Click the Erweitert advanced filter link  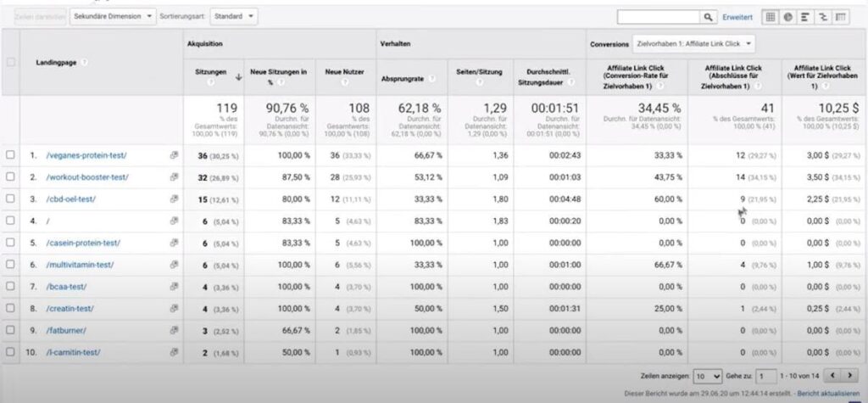click(x=737, y=17)
